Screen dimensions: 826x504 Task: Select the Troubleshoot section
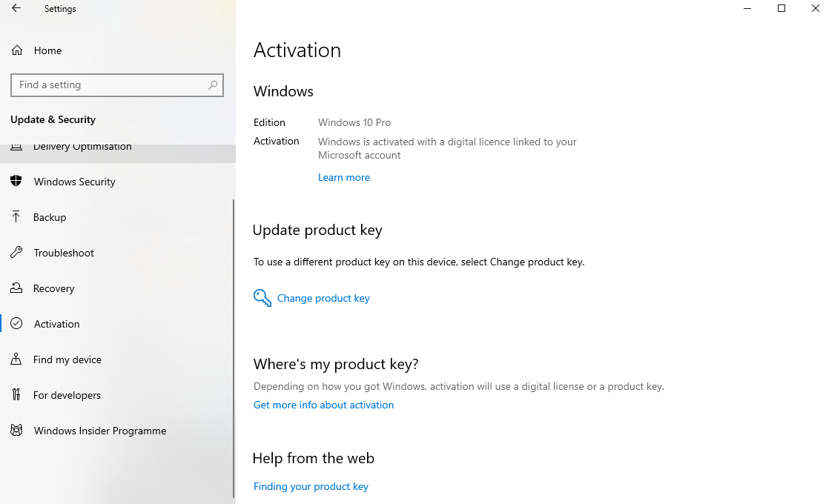point(117,253)
